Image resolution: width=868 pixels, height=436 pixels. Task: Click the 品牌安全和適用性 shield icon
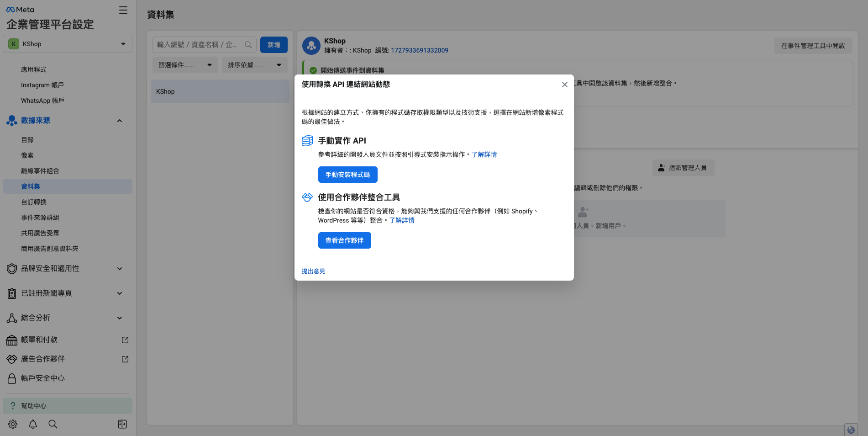pyautogui.click(x=12, y=269)
